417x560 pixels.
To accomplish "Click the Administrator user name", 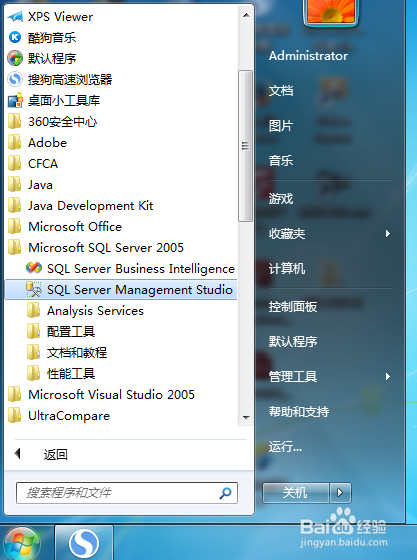I will pyautogui.click(x=308, y=56).
